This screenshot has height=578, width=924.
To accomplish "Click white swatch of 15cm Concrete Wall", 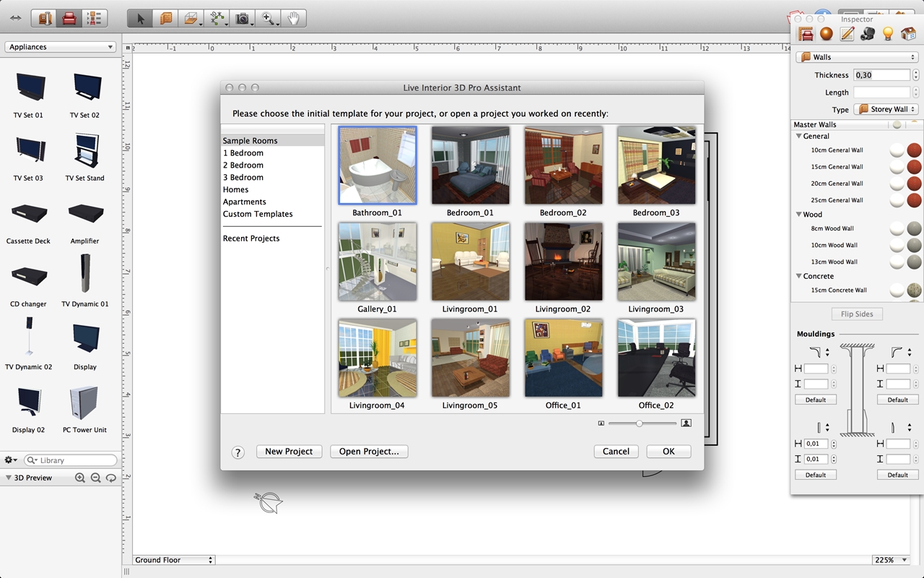I will click(x=897, y=290).
